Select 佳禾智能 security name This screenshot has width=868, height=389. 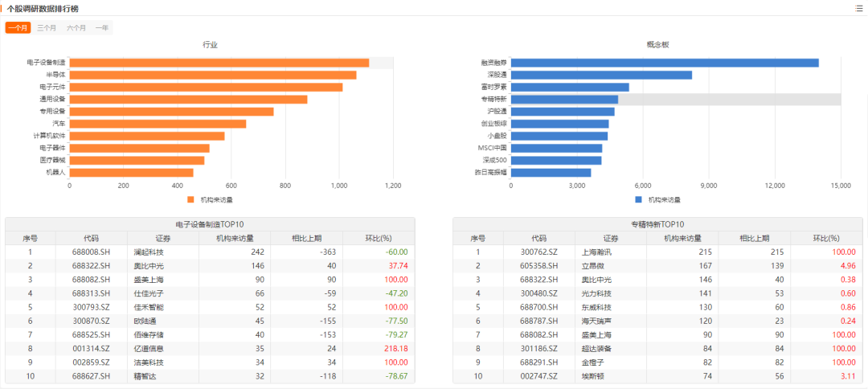pyautogui.click(x=149, y=307)
